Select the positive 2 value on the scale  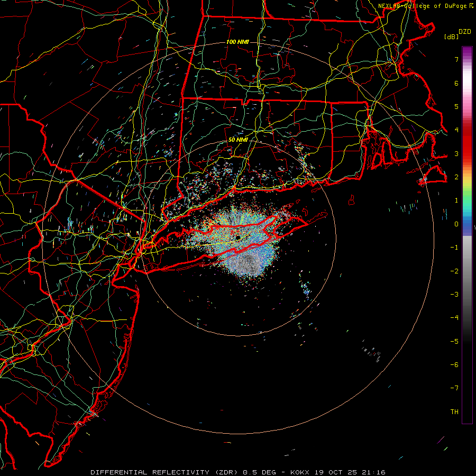[456, 177]
